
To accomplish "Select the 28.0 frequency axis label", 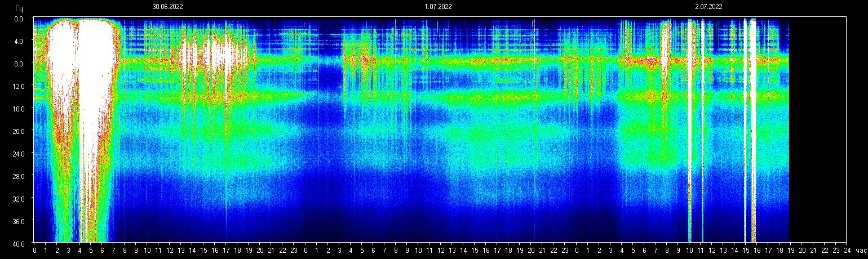I will [19, 176].
